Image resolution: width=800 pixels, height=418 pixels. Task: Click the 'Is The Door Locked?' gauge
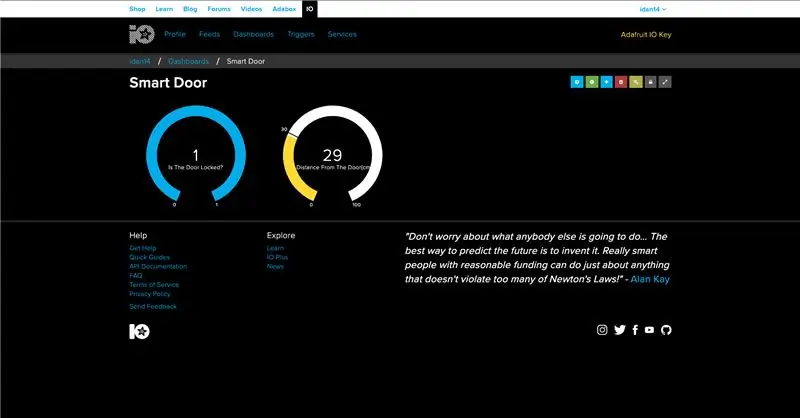(196, 155)
